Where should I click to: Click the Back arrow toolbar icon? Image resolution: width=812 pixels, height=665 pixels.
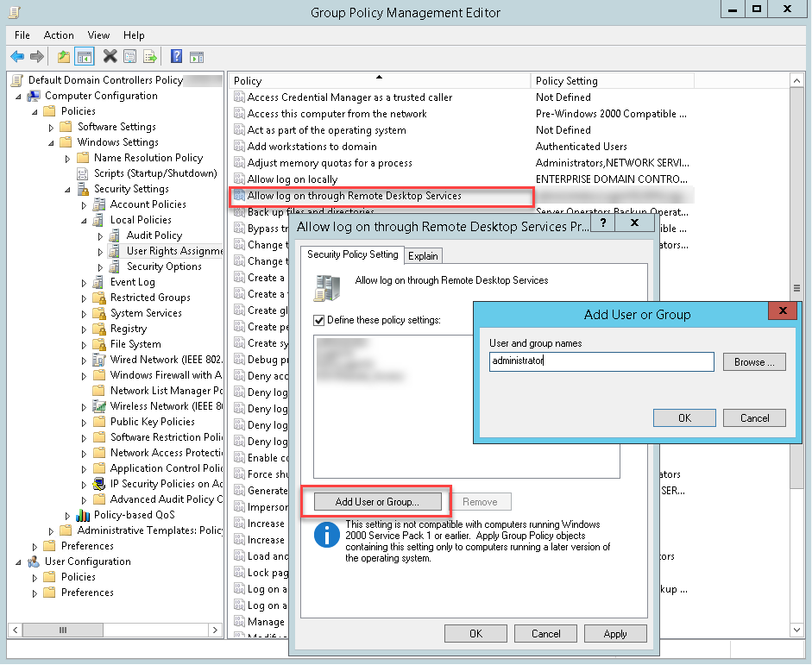[x=17, y=57]
